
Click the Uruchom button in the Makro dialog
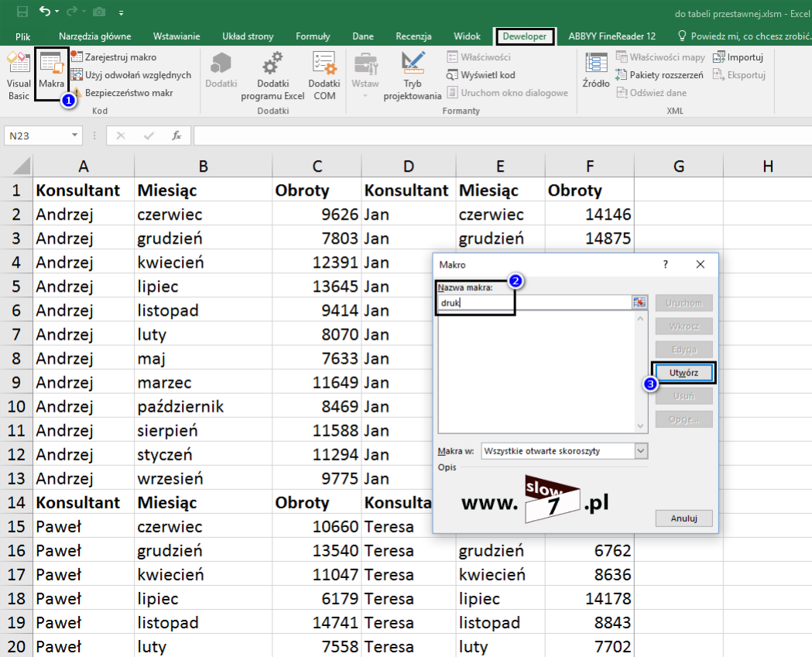(684, 303)
